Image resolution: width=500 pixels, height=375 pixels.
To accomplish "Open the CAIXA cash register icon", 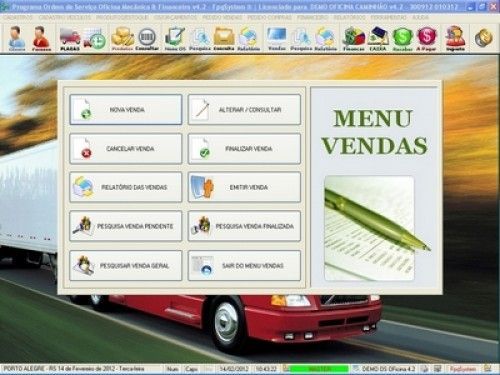I will [x=378, y=39].
